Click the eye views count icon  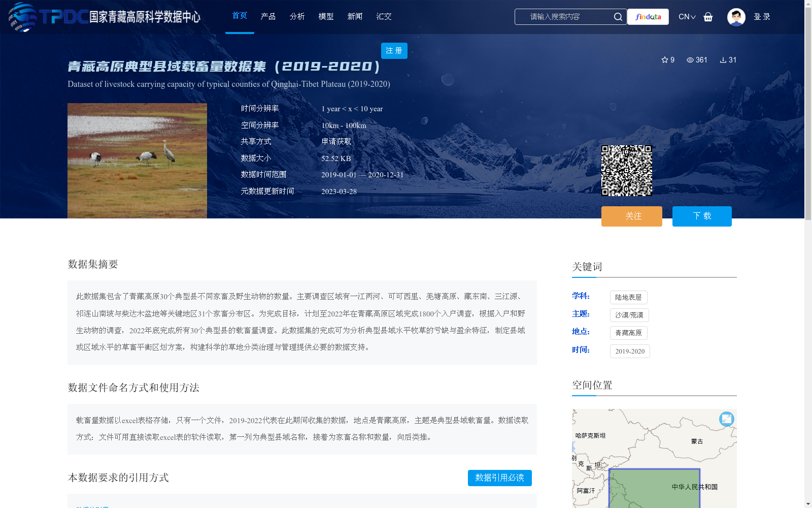(690, 60)
